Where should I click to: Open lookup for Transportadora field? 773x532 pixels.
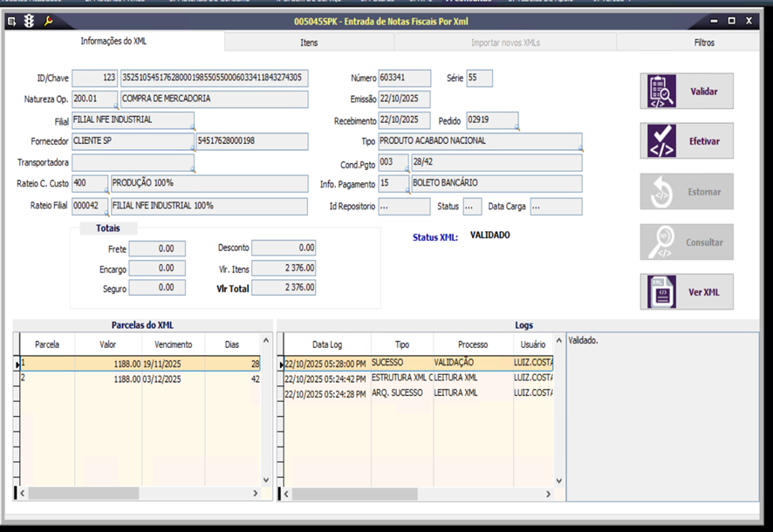coord(193,170)
